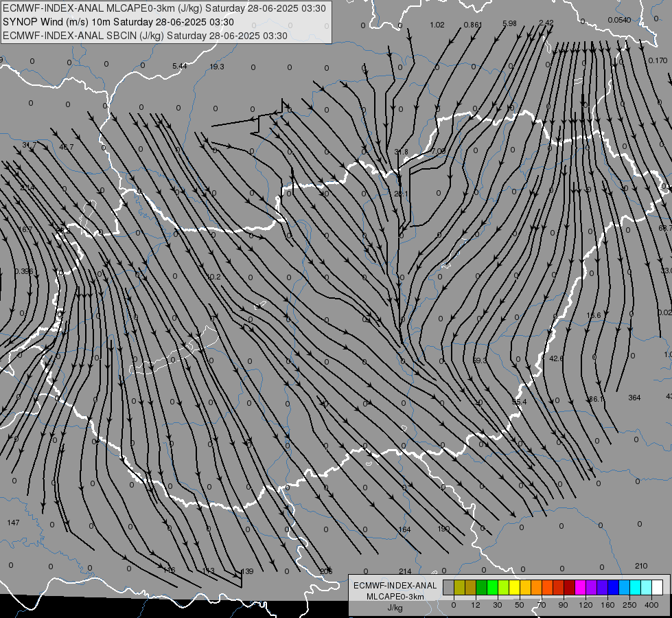Screen dimensions: 672x618
Task: Click the map value 46.7
Action: (x=67, y=147)
